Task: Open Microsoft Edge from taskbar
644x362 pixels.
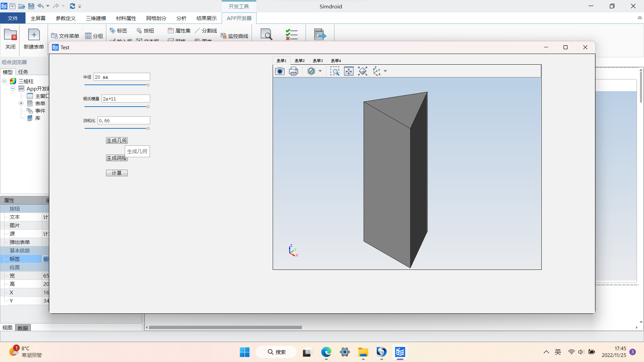Action: (x=326, y=352)
